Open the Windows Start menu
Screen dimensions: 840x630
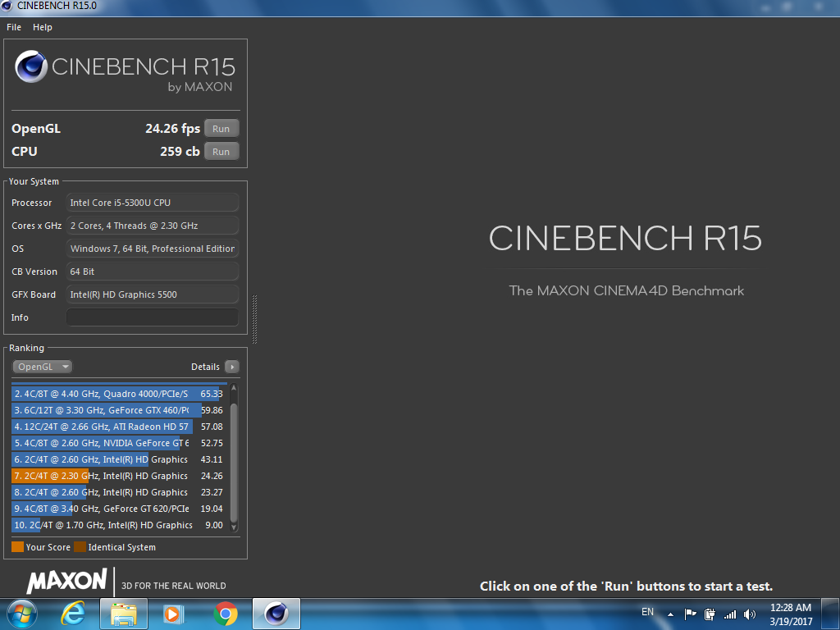tap(22, 614)
